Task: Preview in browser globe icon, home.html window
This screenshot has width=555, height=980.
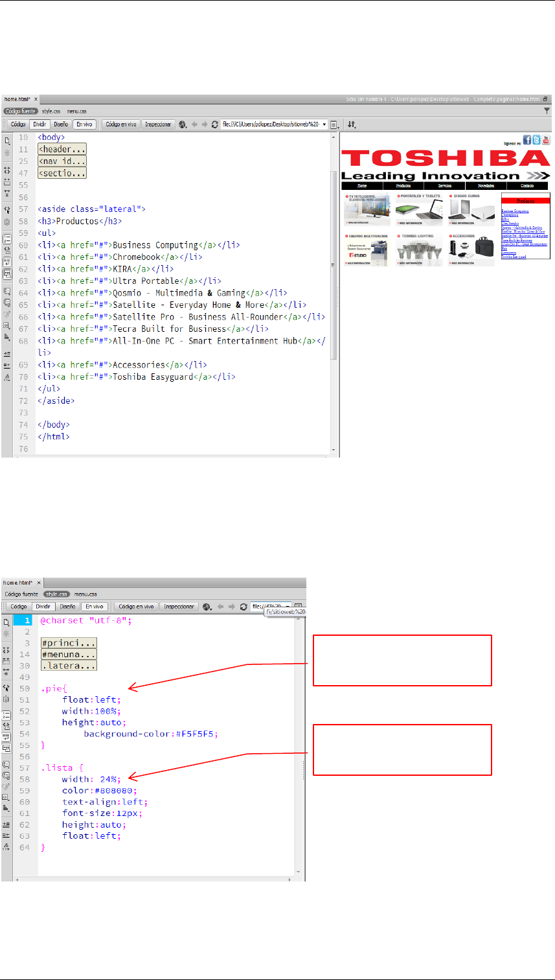Action: click(x=183, y=124)
